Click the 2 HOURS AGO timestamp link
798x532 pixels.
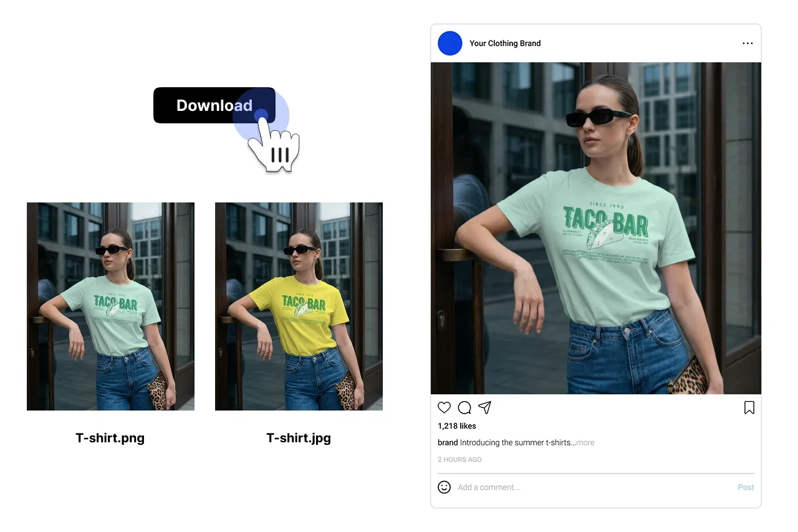459,459
